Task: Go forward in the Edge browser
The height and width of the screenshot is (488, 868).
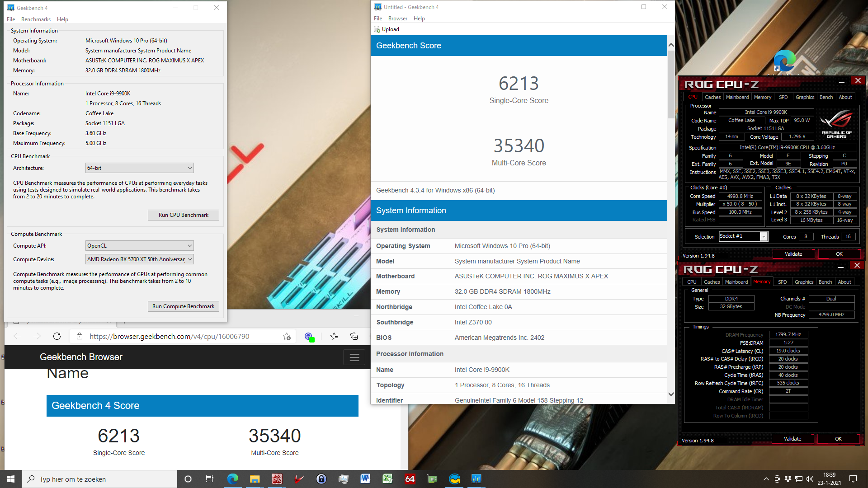Action: click(x=37, y=336)
